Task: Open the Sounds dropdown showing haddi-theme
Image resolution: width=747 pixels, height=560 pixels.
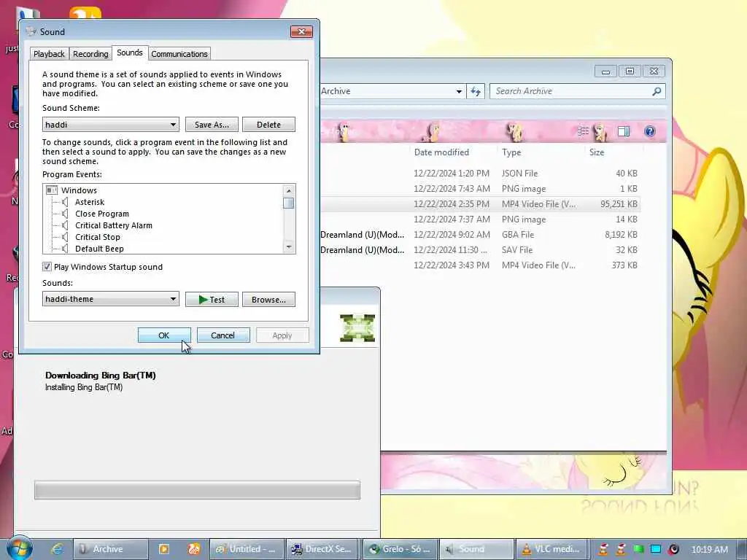Action: coord(111,299)
